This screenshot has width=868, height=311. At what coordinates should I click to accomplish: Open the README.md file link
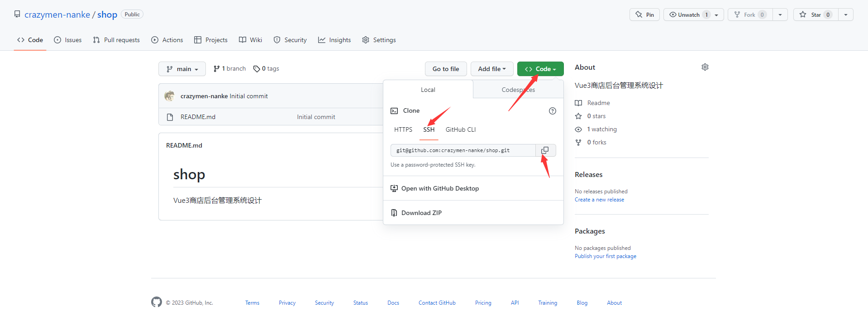coord(198,117)
